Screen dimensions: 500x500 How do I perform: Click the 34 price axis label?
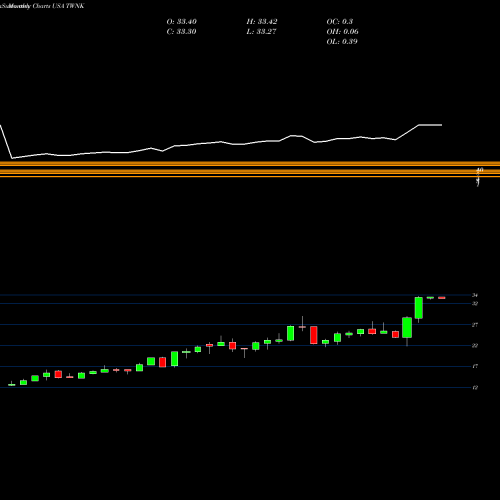475,295
